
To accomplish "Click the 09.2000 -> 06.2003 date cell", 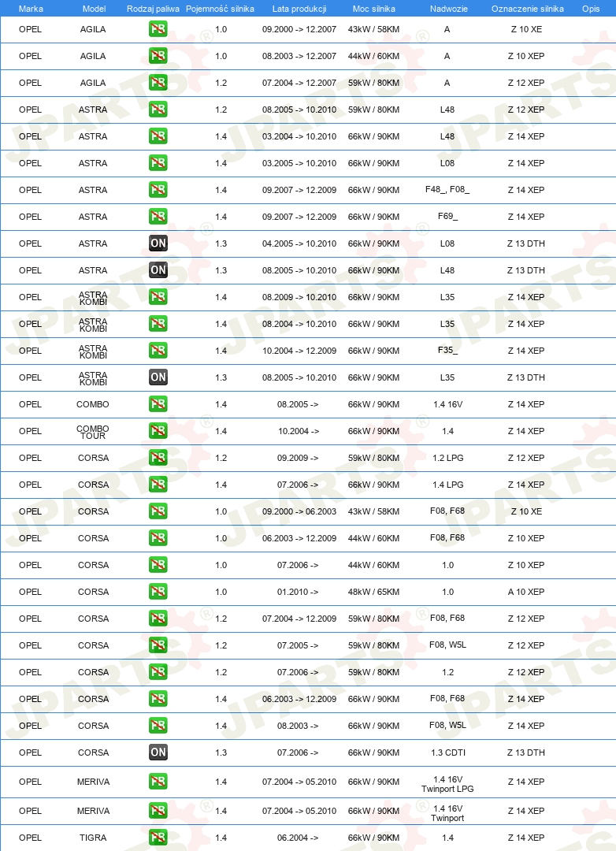I will click(x=299, y=511).
